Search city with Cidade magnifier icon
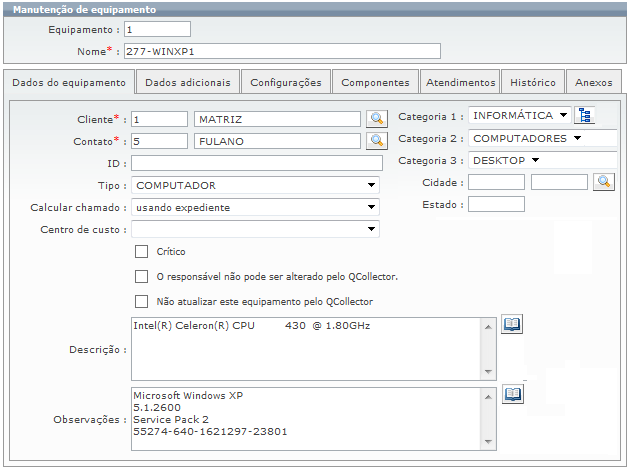The image size is (630, 470). tap(604, 182)
